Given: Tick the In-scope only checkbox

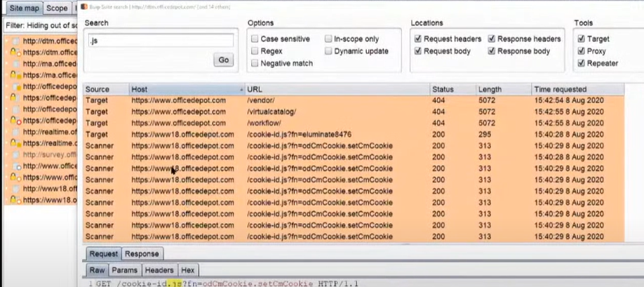Looking at the screenshot, I should [328, 39].
